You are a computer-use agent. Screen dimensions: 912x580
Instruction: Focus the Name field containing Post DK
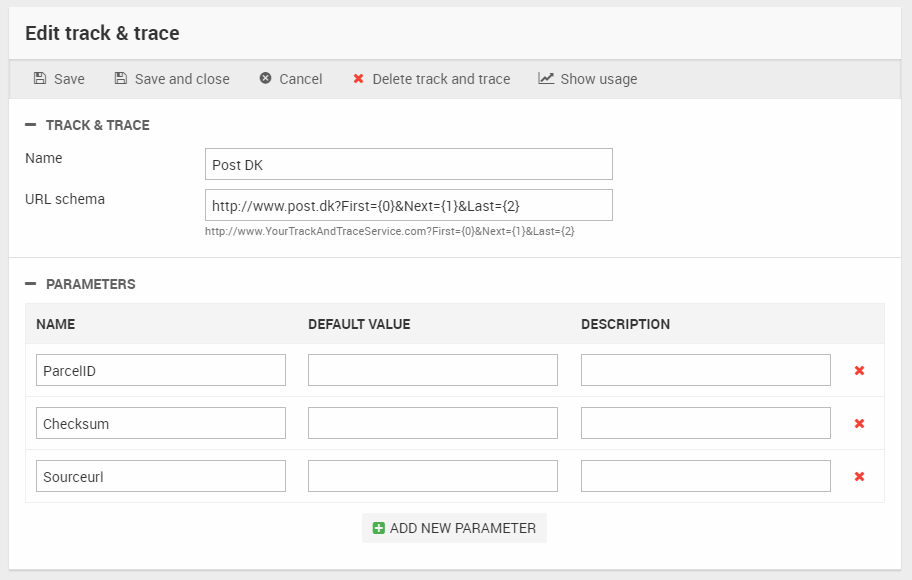tap(408, 164)
